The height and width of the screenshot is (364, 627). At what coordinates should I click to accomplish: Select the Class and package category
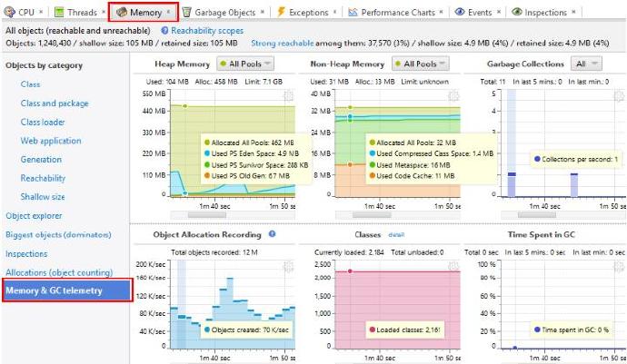(55, 103)
